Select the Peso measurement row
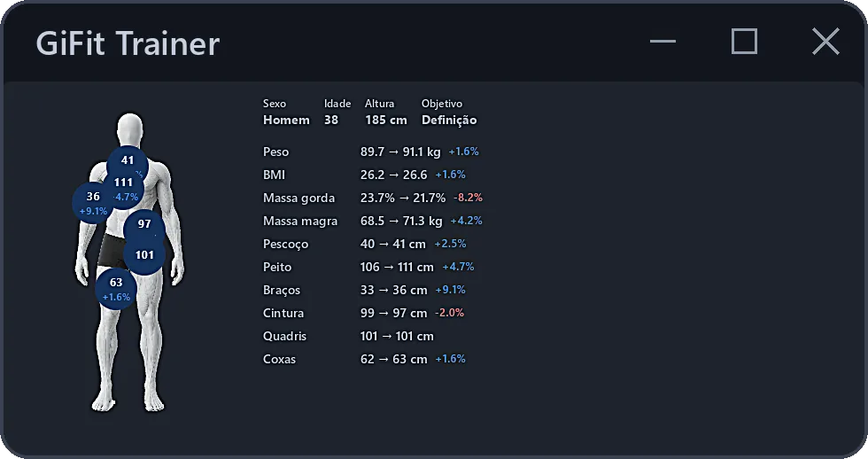Image resolution: width=868 pixels, height=459 pixels. (x=371, y=152)
